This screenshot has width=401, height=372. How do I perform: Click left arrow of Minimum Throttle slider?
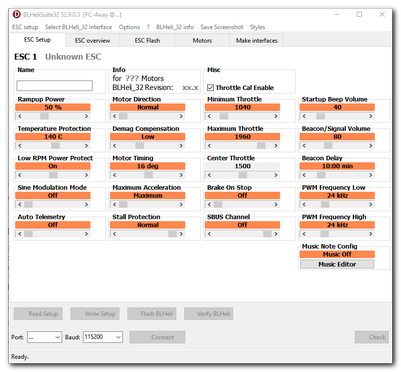(x=209, y=116)
